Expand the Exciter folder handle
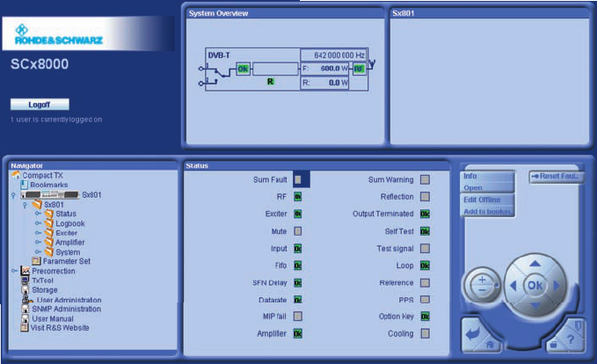This screenshot has width=597, height=364. coord(38,233)
